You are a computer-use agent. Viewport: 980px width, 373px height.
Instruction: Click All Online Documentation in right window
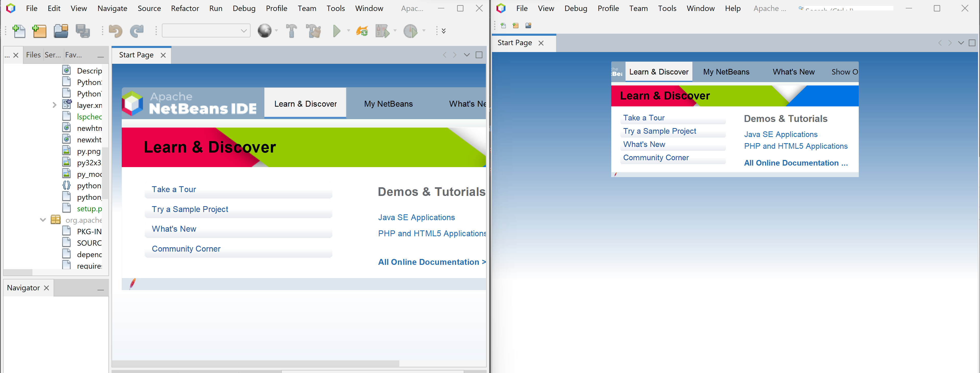796,163
